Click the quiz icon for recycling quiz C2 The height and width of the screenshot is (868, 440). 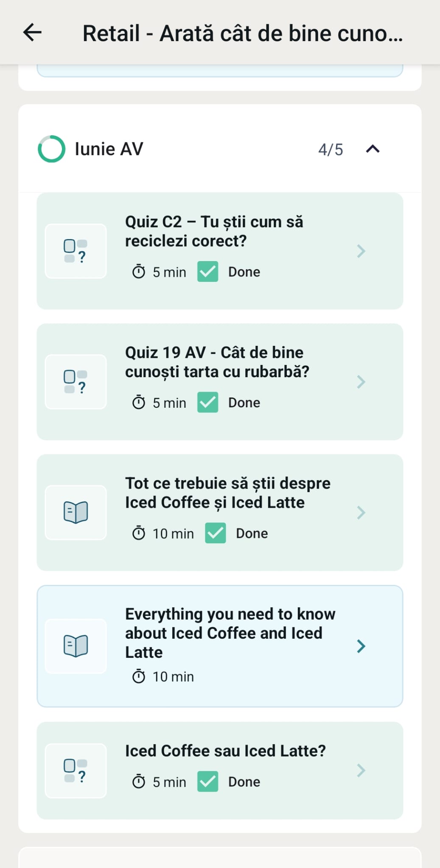[76, 251]
